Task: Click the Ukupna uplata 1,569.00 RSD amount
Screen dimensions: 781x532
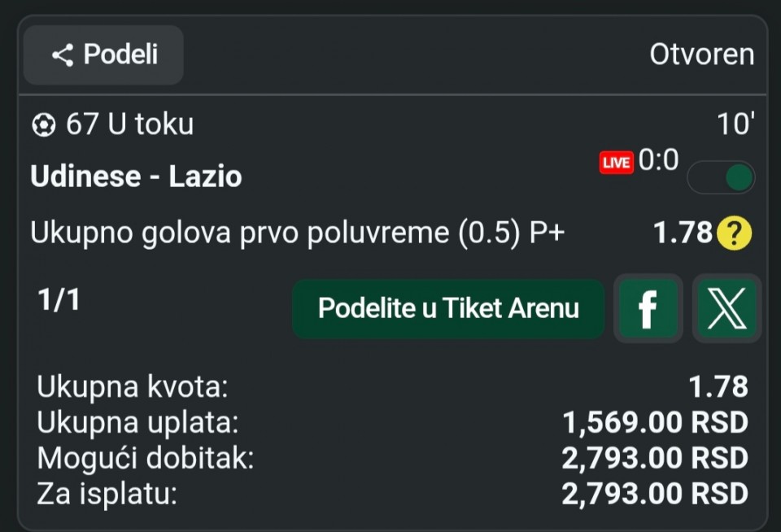Action: tap(655, 423)
